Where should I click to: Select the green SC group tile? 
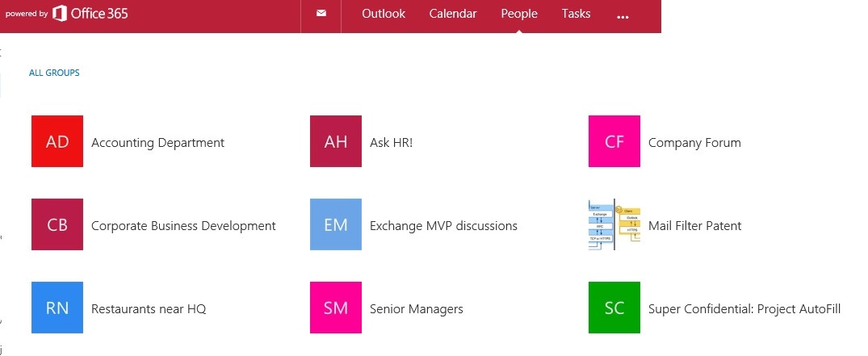click(614, 308)
